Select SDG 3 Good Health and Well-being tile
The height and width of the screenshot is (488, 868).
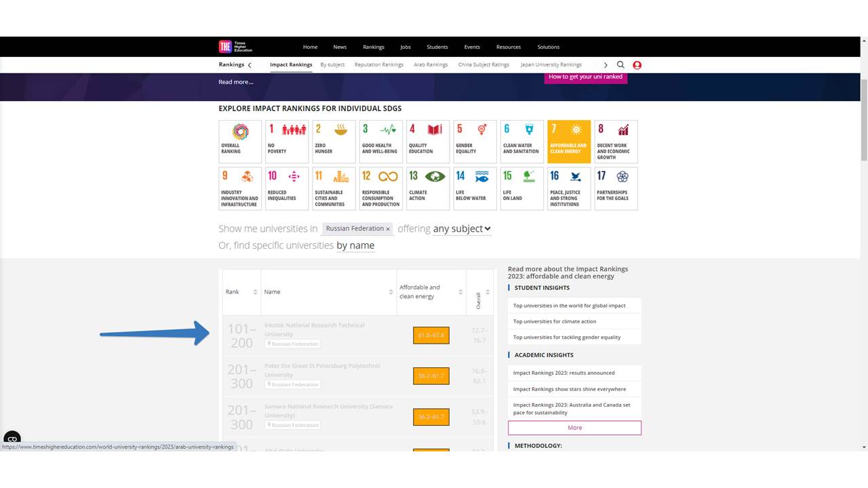(381, 142)
